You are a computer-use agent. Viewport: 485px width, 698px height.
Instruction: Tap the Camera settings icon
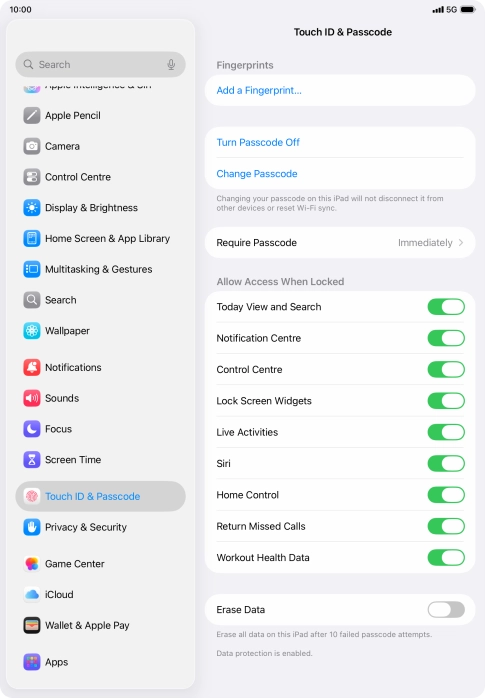coord(32,146)
